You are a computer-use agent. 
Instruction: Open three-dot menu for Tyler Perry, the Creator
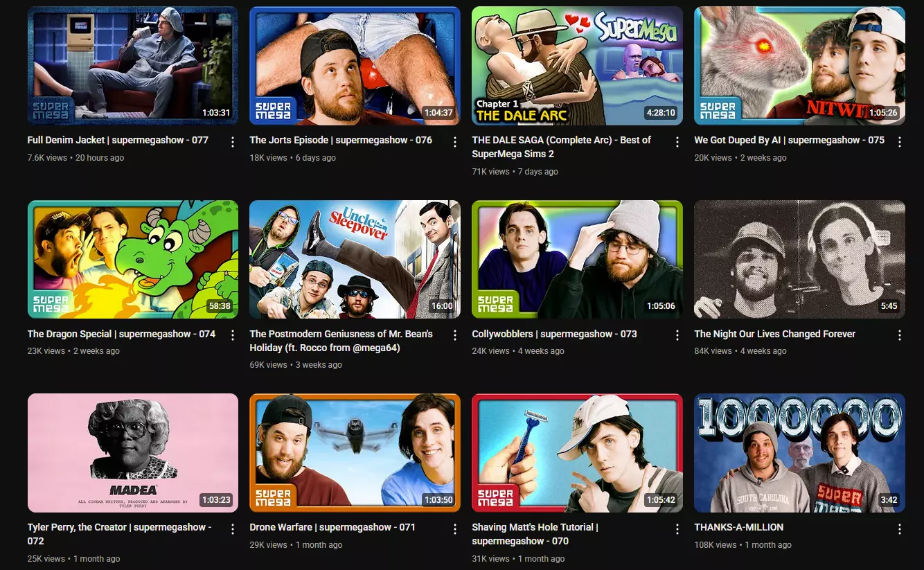(x=233, y=529)
